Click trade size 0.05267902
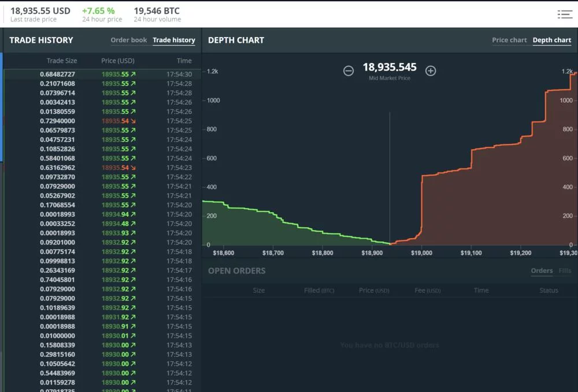The height and width of the screenshot is (392, 578). point(57,196)
